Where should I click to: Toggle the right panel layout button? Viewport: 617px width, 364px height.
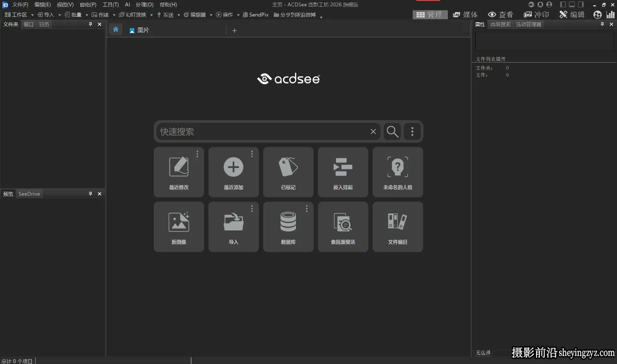(x=581, y=5)
